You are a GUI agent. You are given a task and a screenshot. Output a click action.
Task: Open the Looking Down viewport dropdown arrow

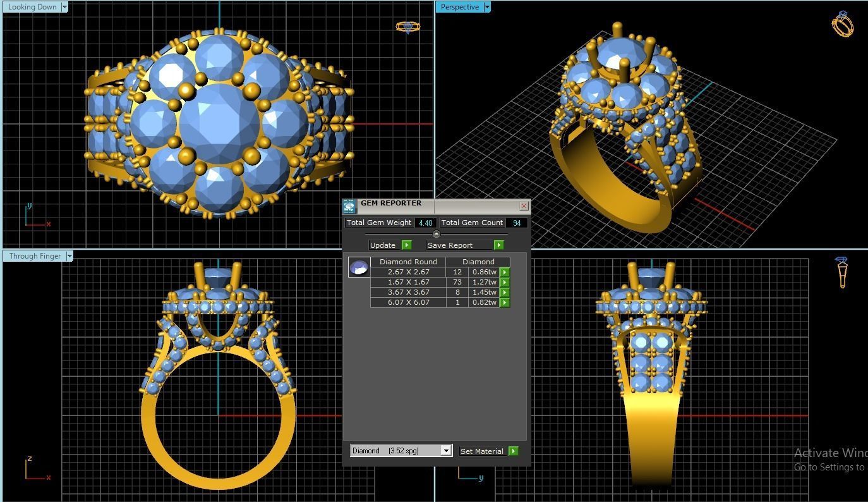click(64, 7)
